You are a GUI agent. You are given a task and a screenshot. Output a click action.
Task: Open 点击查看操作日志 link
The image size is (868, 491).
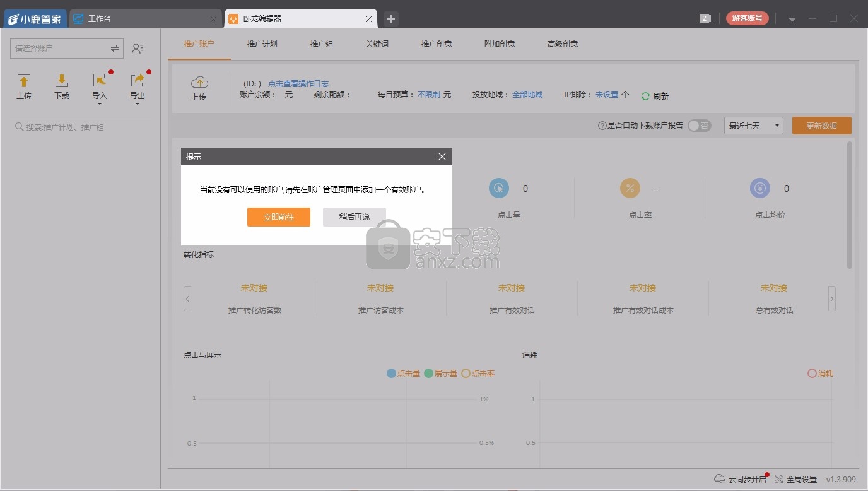tap(298, 83)
